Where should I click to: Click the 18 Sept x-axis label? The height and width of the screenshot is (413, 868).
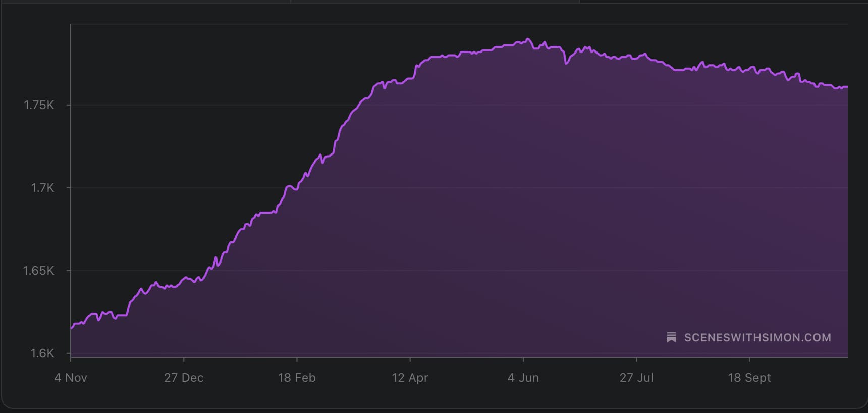click(749, 378)
